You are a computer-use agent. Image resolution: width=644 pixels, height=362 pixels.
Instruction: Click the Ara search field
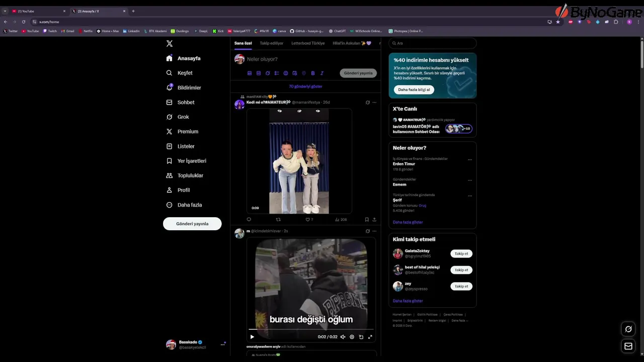coord(432,43)
